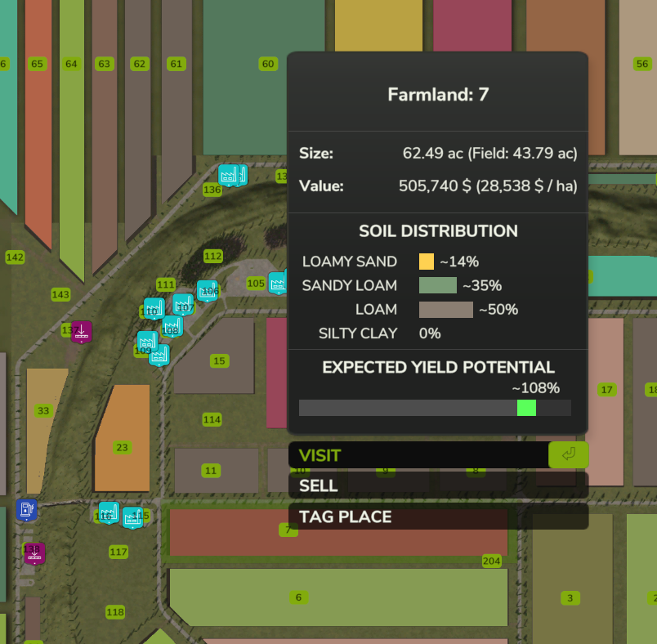Click the factory icon right of label 105
Viewport: 657px width, 644px height.
[278, 283]
